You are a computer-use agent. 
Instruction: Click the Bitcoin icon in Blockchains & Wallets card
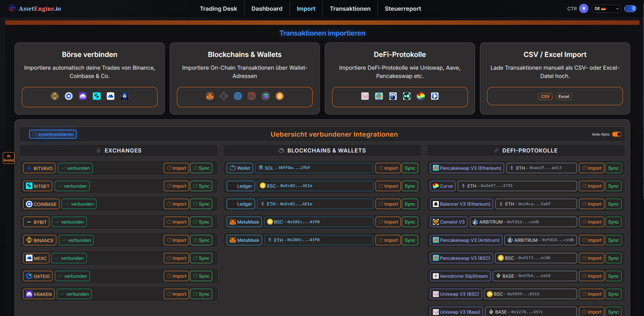280,96
